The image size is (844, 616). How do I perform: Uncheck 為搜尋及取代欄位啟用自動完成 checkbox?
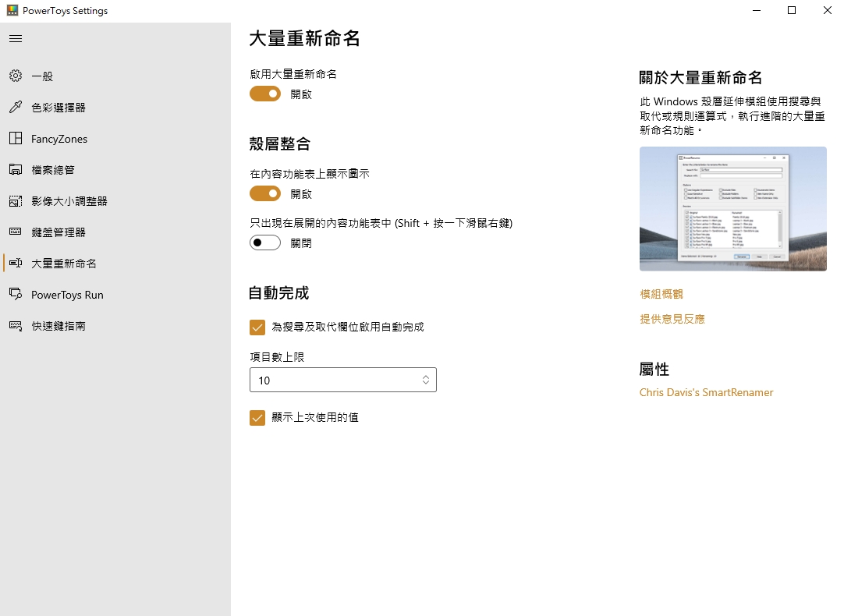257,327
